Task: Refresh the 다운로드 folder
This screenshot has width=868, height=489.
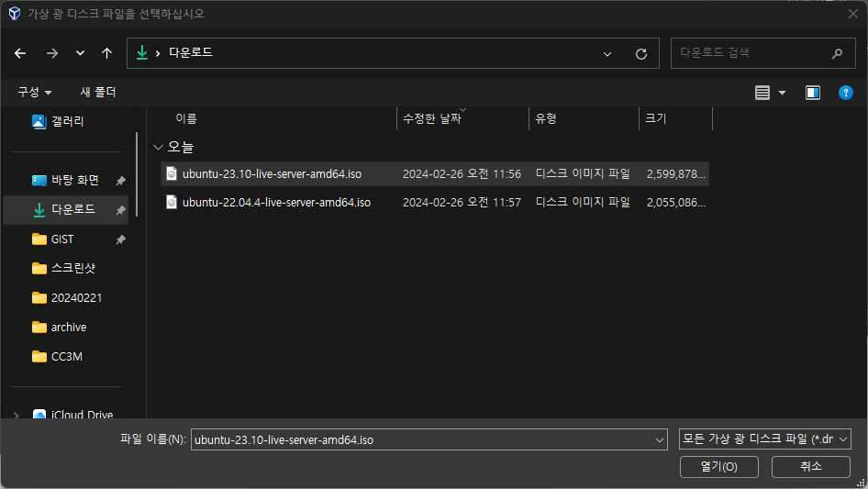Action: coord(641,54)
